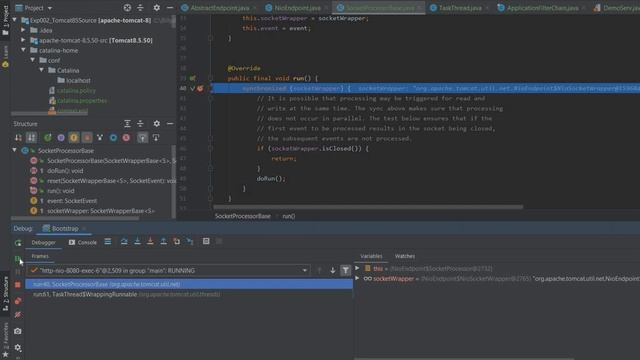The image size is (640, 360).
Task: Expand the .idea folder
Action: pyautogui.click(x=23, y=30)
